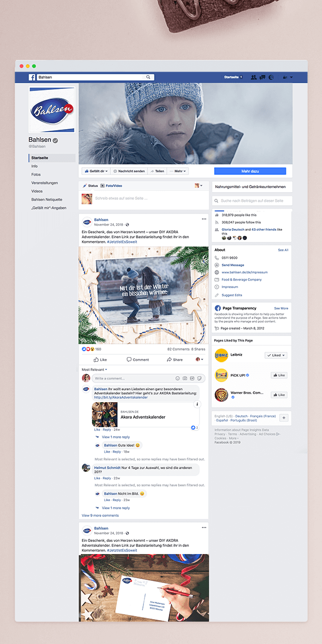Like the PiCK UP! page
322x644 pixels.
[x=279, y=375]
